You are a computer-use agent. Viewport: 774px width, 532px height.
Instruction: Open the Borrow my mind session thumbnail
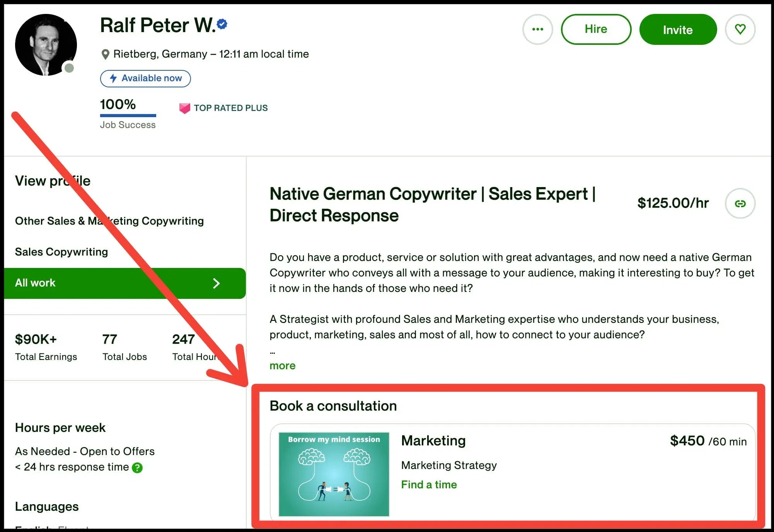click(x=334, y=474)
